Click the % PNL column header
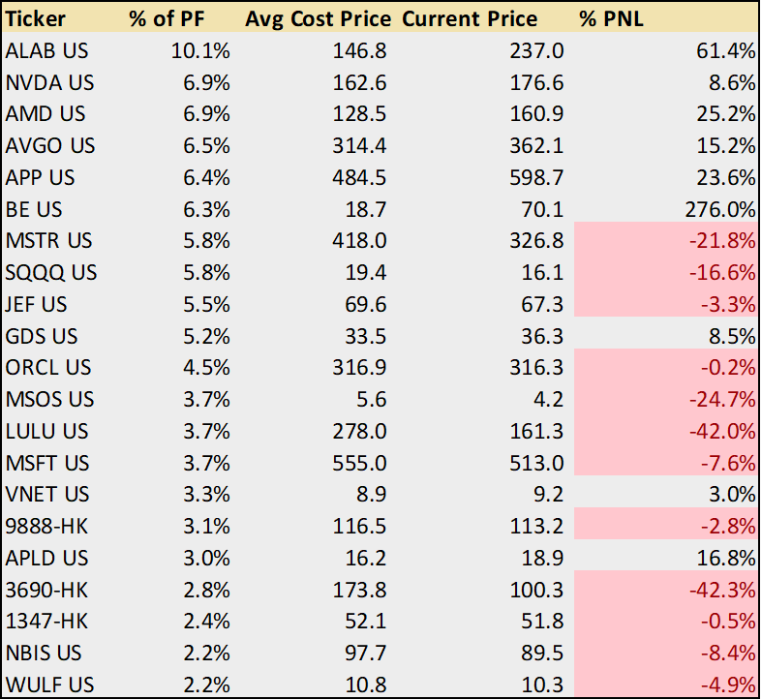 pyautogui.click(x=611, y=19)
